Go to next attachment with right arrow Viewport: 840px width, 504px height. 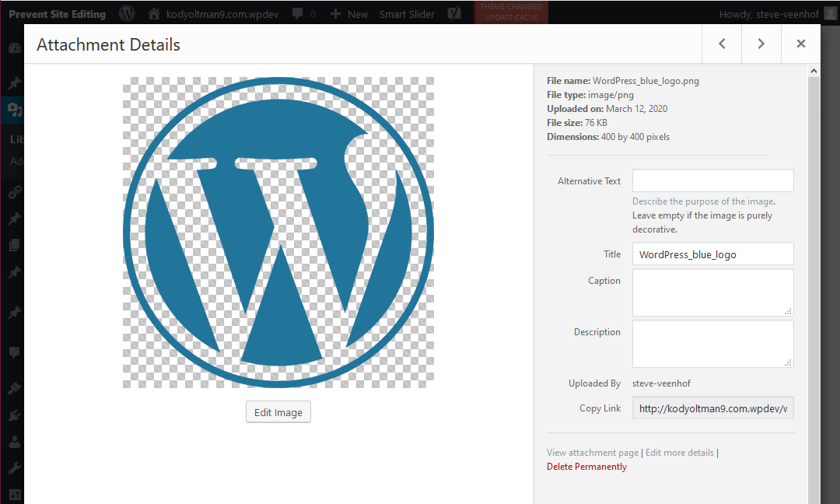(x=761, y=44)
